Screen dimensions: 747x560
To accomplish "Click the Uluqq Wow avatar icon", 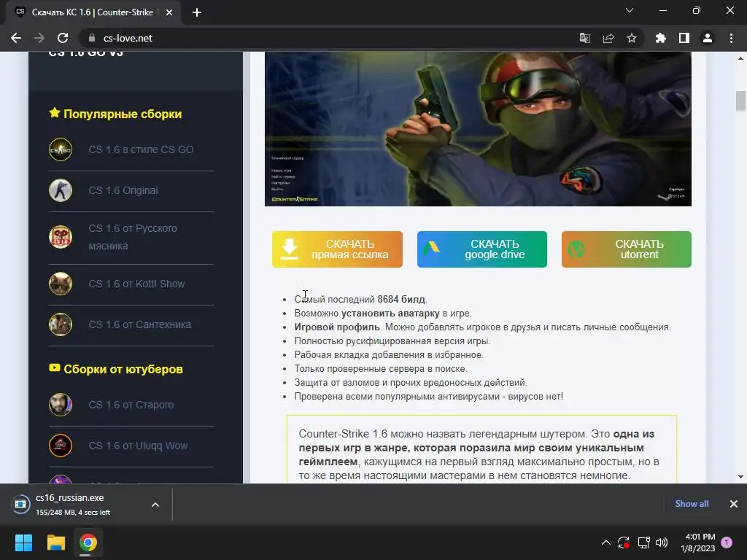I will (61, 446).
